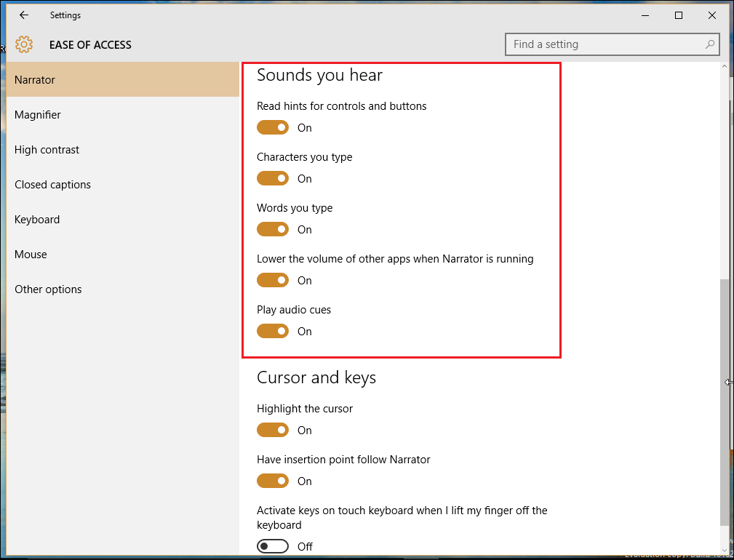
Task: Toggle Read hints for controls and buttons
Action: click(273, 127)
